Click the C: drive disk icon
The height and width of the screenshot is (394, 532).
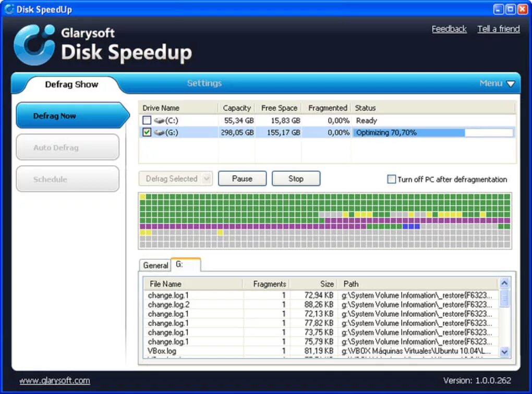click(159, 120)
